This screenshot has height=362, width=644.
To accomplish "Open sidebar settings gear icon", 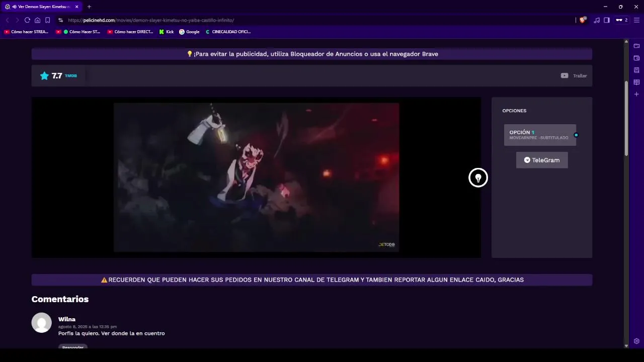I will 636,341.
